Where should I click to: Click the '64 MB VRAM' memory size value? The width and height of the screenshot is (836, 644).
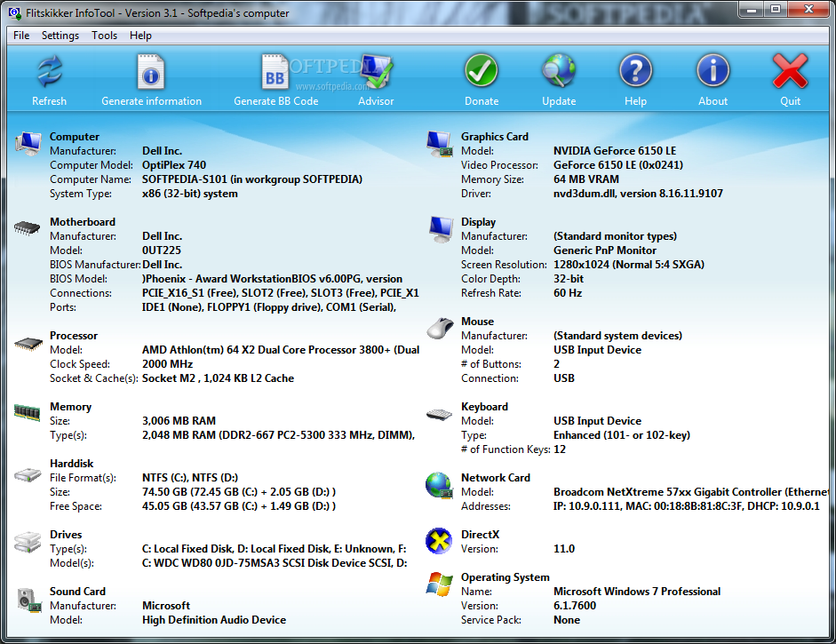pyautogui.click(x=586, y=179)
